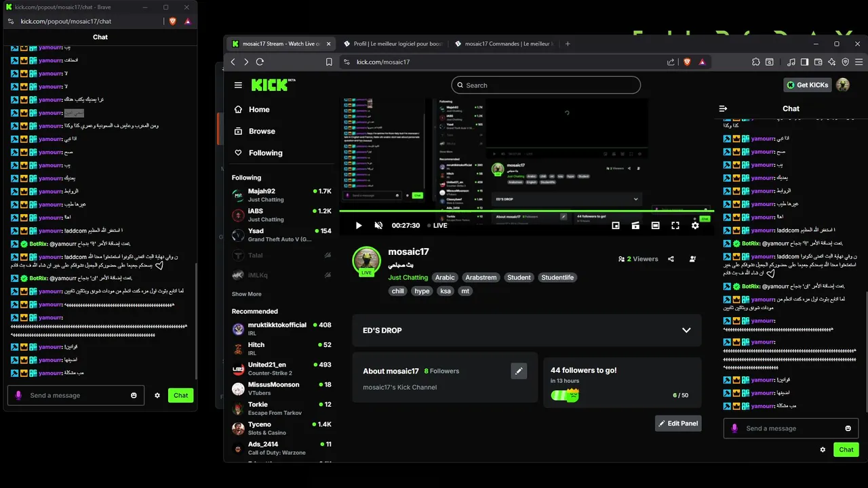Play the mosaic17 stream video
868x488 pixels.
359,226
